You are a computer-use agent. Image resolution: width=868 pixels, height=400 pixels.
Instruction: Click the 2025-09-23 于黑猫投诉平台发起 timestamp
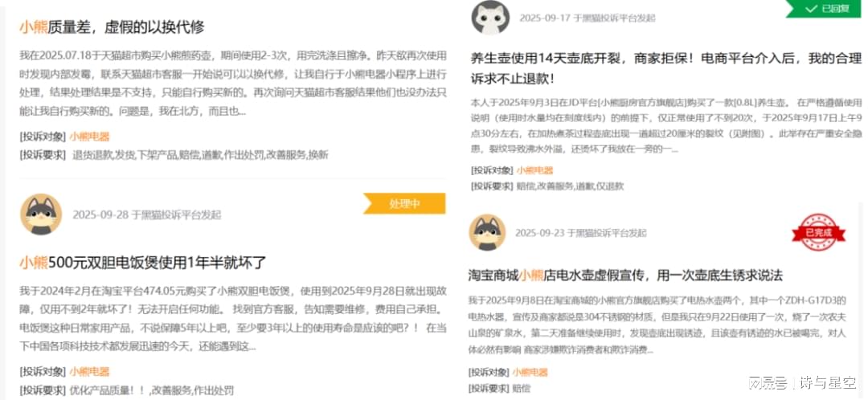[x=581, y=233]
